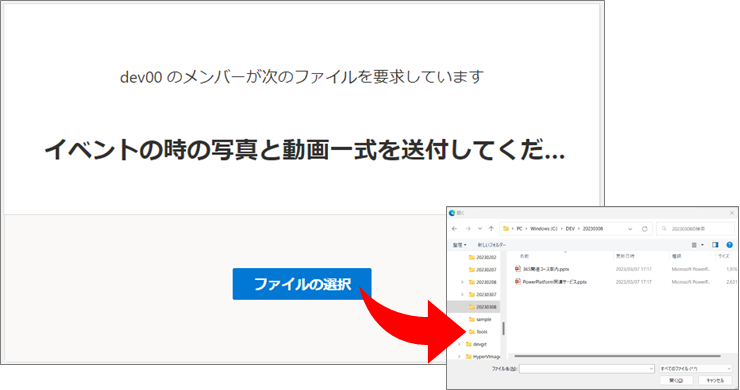Image resolution: width=740 pixels, height=390 pixels.
Task: Open recent locations chevron in file dialog
Action: click(480, 229)
